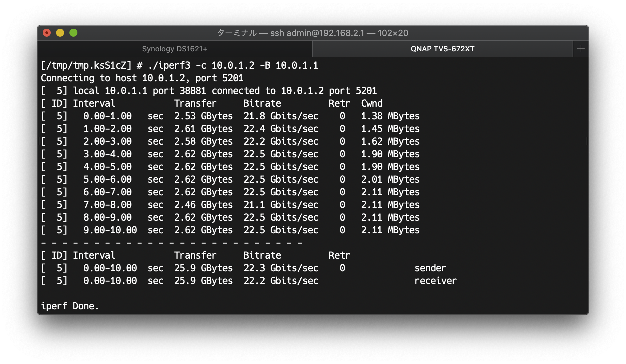Add a new terminal tab with plus button
This screenshot has height=364, width=626.
pyautogui.click(x=581, y=49)
